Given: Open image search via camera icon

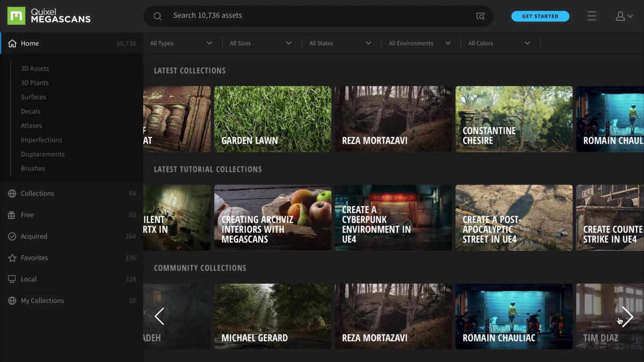Looking at the screenshot, I should click(x=480, y=16).
